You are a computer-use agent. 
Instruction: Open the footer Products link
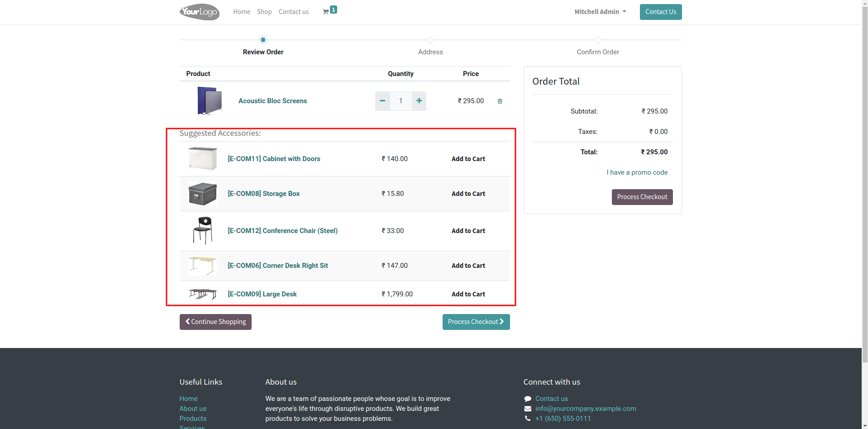193,419
